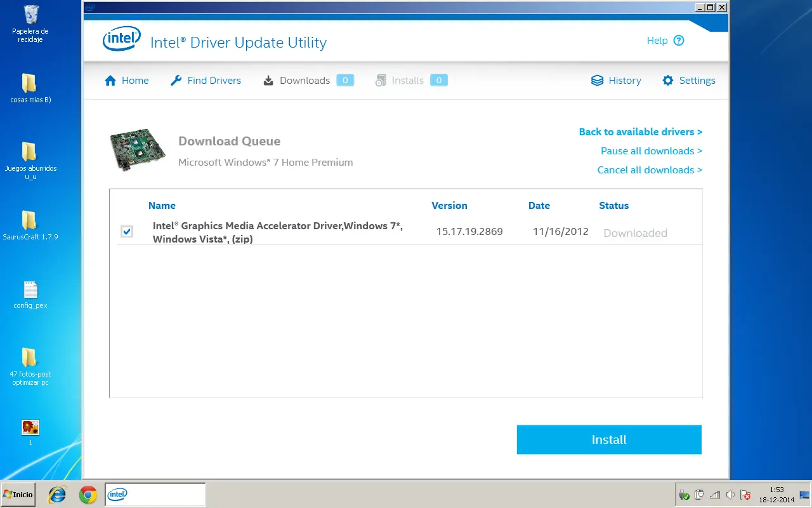Screen dimensions: 812x508
Task: Open the Installs tab
Action: click(400, 81)
